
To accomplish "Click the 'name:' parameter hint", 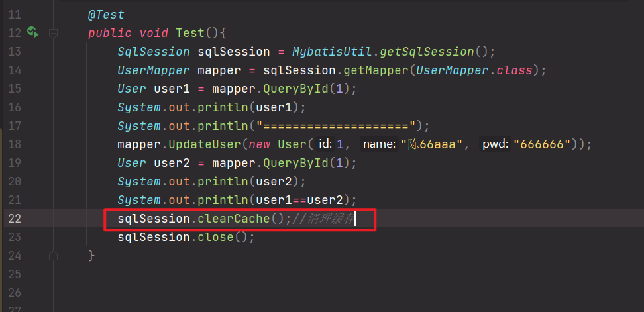I will pyautogui.click(x=379, y=144).
